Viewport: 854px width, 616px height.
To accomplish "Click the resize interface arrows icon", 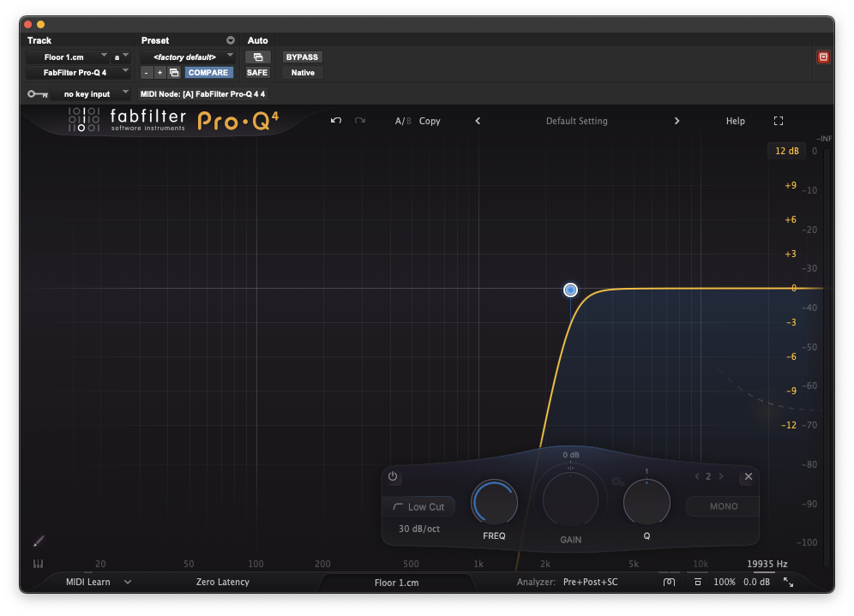I will pos(788,582).
